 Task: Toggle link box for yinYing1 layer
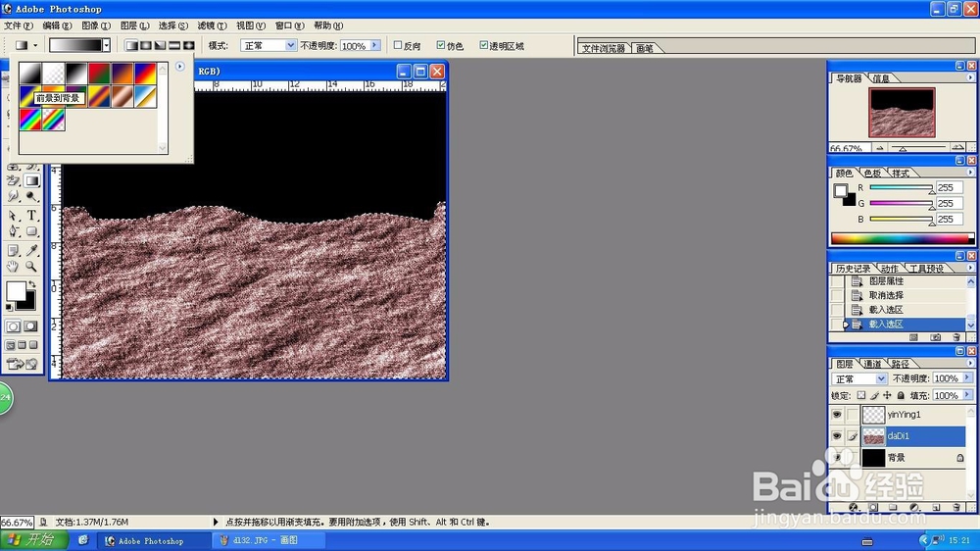click(x=853, y=414)
